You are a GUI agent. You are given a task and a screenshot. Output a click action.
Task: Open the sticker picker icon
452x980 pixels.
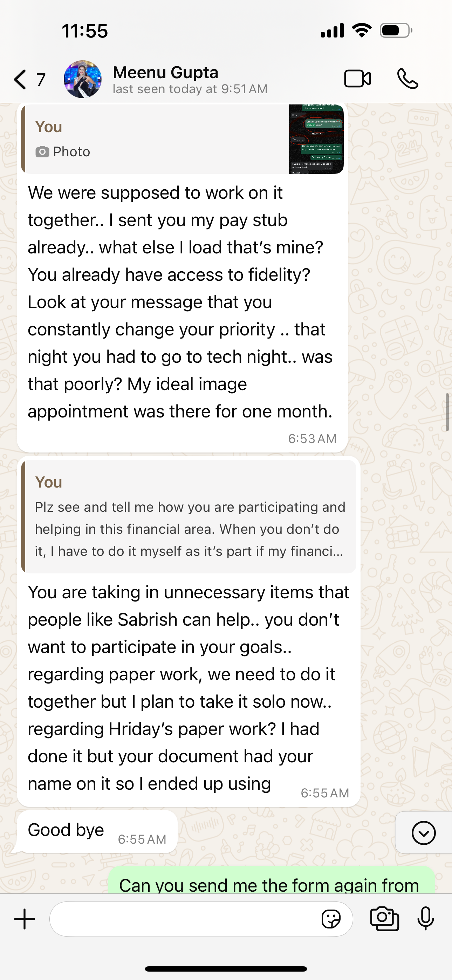[x=331, y=919]
